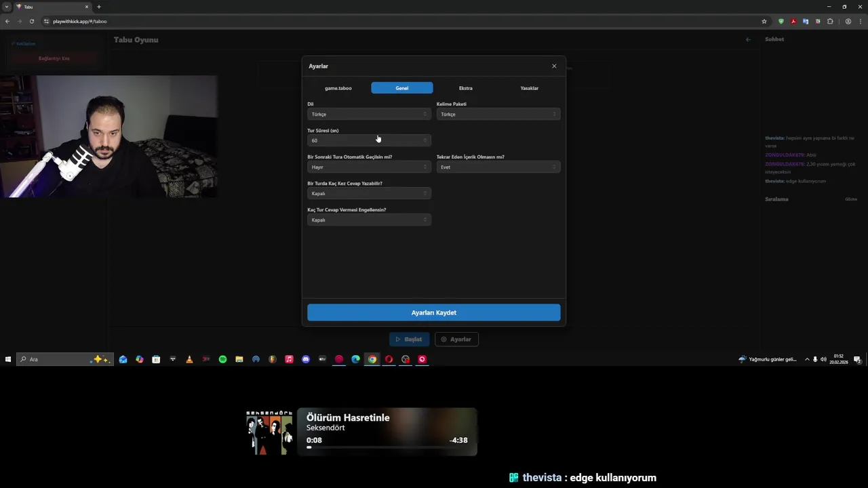Click the back arrow near Sohbet
The image size is (868, 488).
click(748, 39)
